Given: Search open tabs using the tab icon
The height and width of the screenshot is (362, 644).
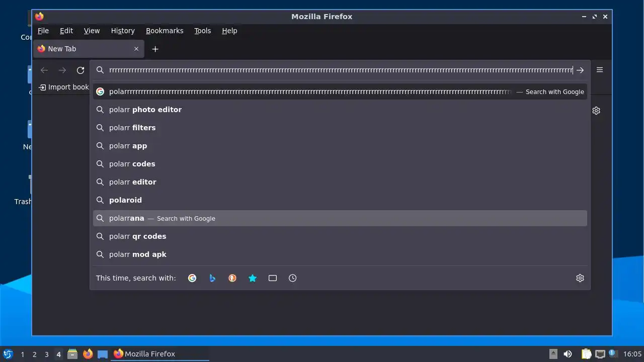Looking at the screenshot, I should pos(273,278).
